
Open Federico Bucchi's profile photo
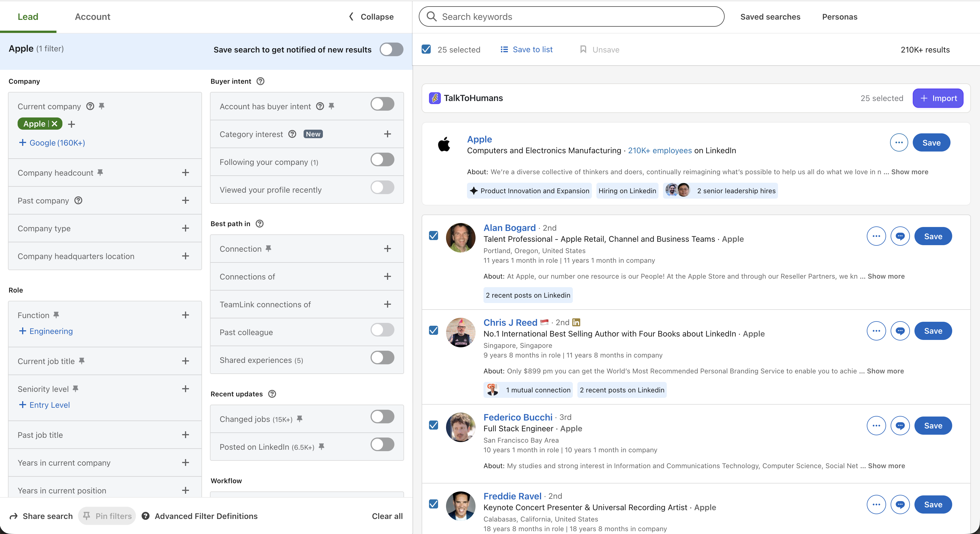(x=460, y=427)
